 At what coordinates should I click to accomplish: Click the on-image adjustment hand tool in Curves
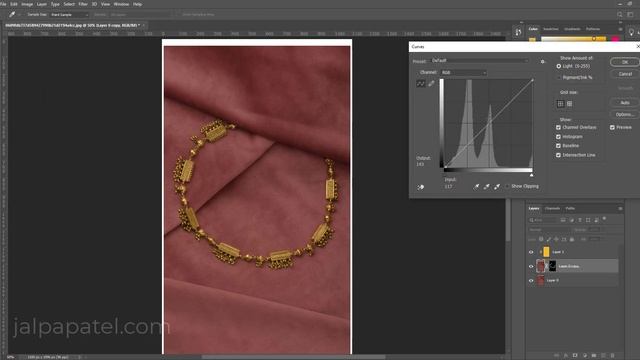[x=421, y=187]
